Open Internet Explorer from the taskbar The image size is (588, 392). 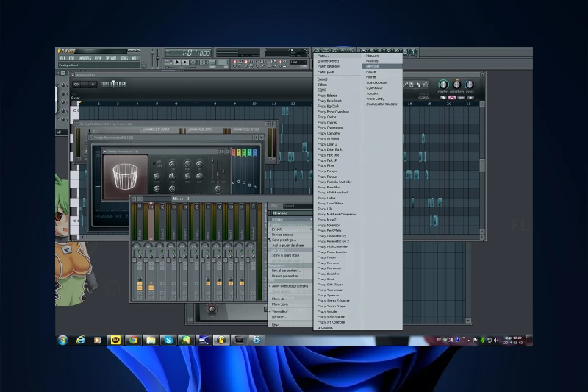(80, 340)
